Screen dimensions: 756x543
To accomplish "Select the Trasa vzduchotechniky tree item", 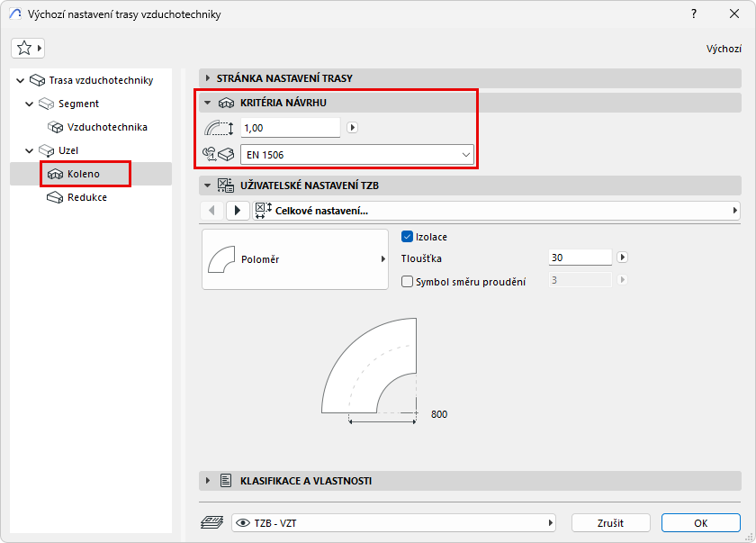I will click(x=101, y=80).
